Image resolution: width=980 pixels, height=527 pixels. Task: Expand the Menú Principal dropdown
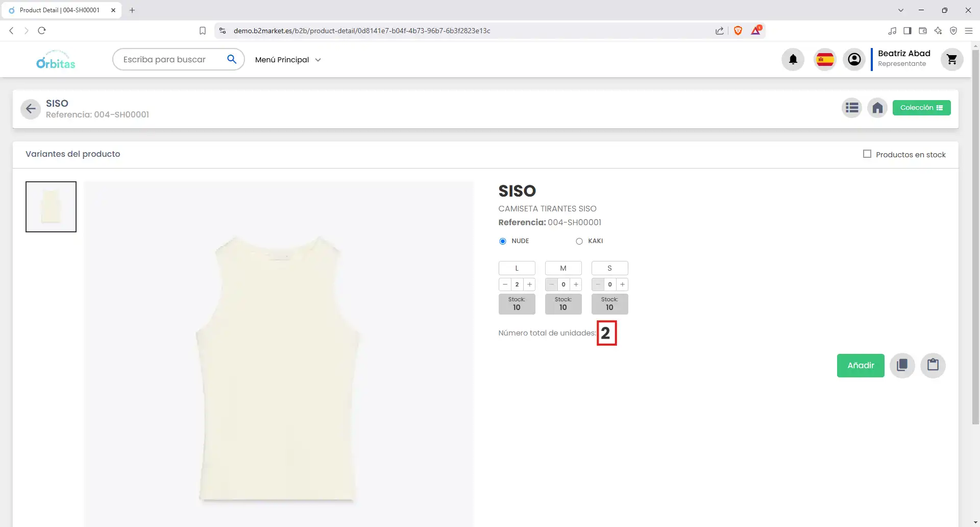pyautogui.click(x=288, y=60)
